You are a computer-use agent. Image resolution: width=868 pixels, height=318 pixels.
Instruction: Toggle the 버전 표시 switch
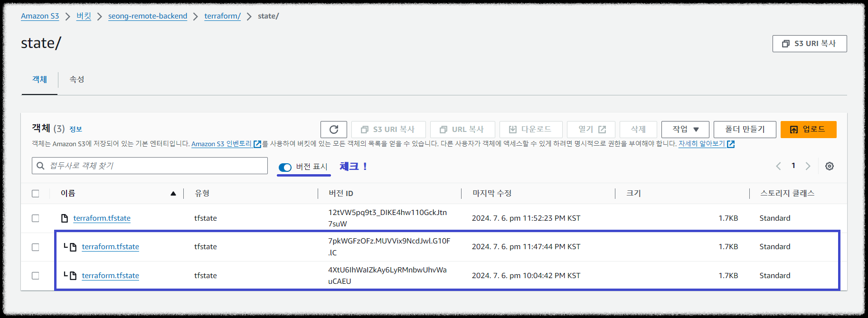point(285,167)
